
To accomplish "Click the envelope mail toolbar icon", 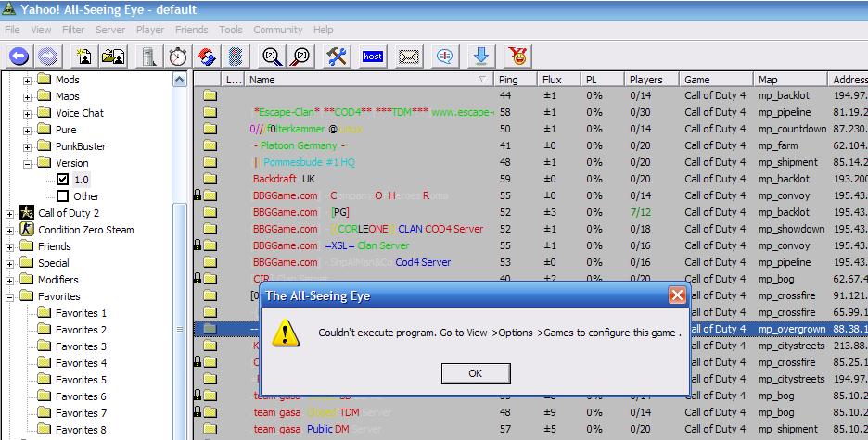I will [x=409, y=57].
